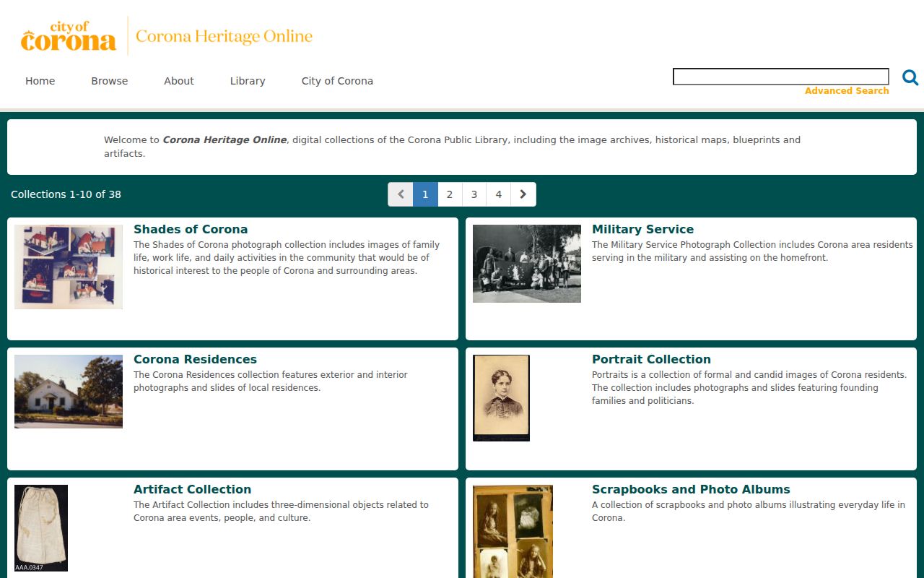
Task: Open the Shades of Corona collection title
Action: point(191,229)
